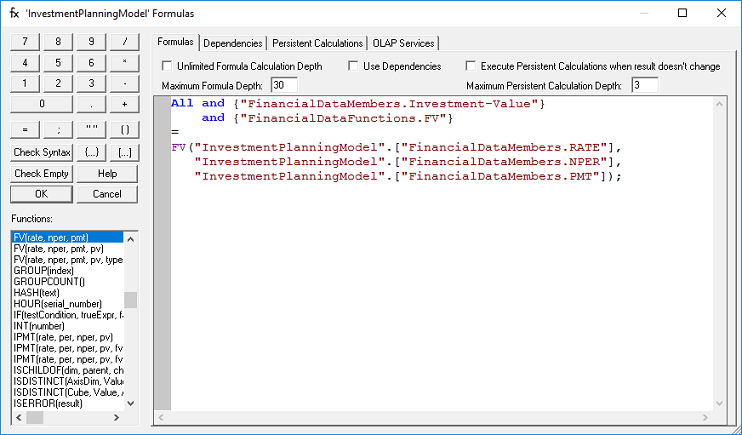
Task: Enable Unlimited Formula Calculation Depth
Action: coord(167,66)
